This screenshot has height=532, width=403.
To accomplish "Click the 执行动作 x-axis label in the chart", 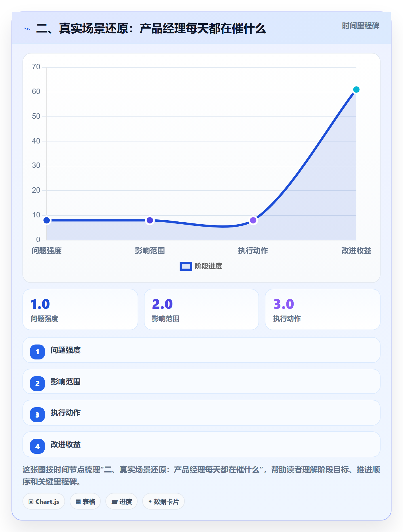I will (x=253, y=251).
